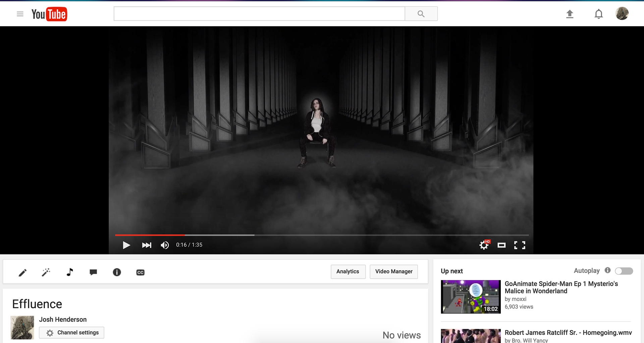Open Subtitles CC tool
Image resolution: width=644 pixels, height=343 pixels.
click(x=140, y=272)
